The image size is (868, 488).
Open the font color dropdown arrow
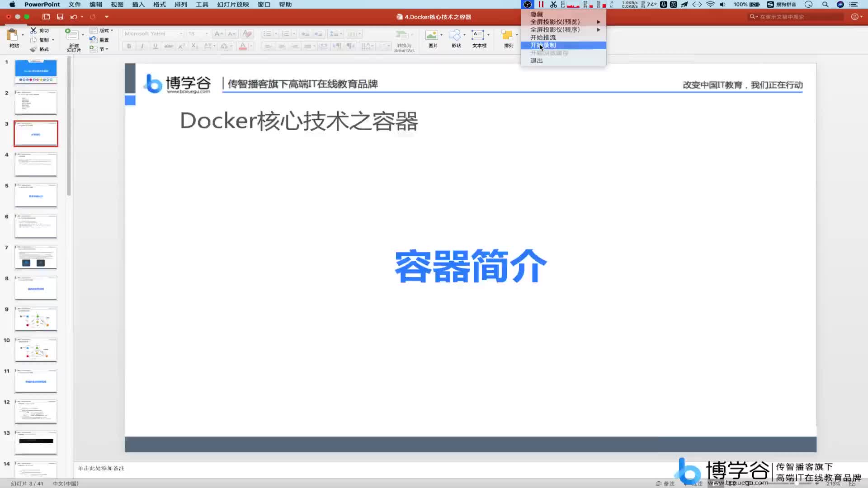(251, 46)
